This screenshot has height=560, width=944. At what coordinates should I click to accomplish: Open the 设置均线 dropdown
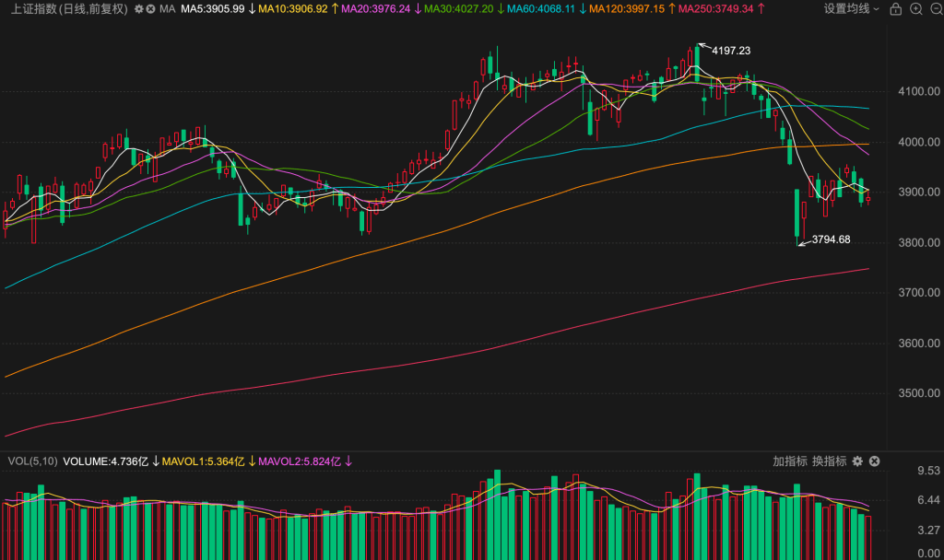point(851,8)
